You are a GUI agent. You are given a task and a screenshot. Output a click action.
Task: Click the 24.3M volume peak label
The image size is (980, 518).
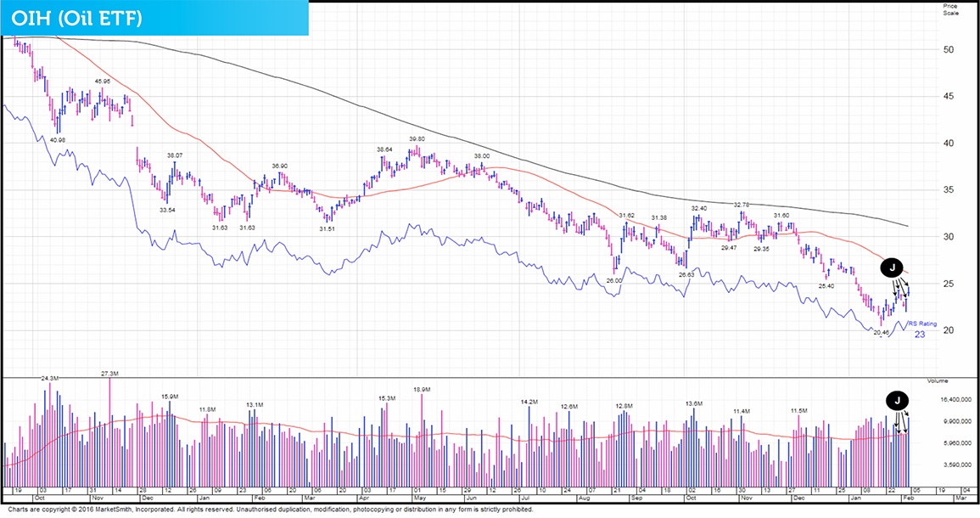[50, 379]
